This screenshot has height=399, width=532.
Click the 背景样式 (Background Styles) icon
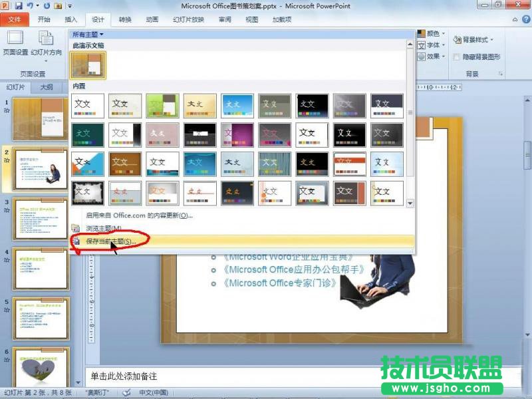click(457, 40)
